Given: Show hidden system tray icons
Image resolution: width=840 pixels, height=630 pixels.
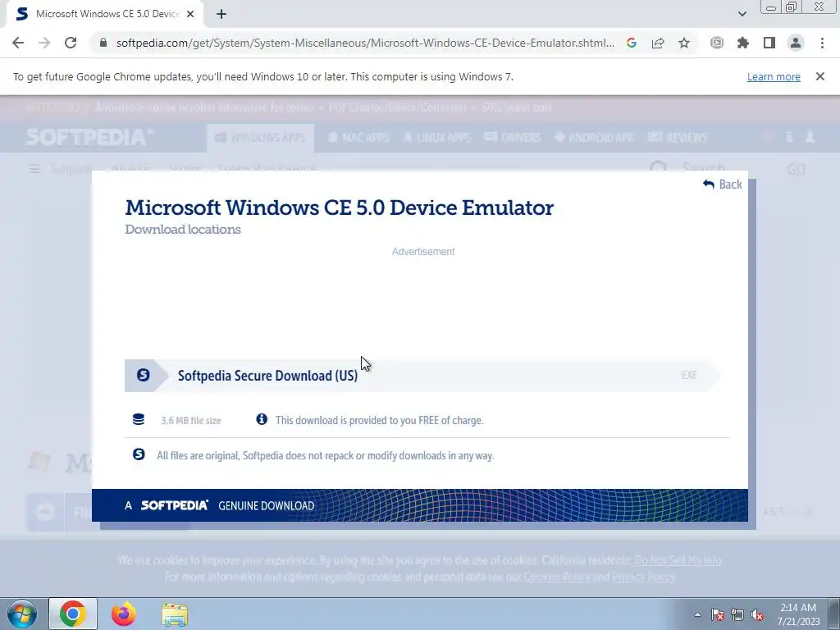Looking at the screenshot, I should [697, 614].
